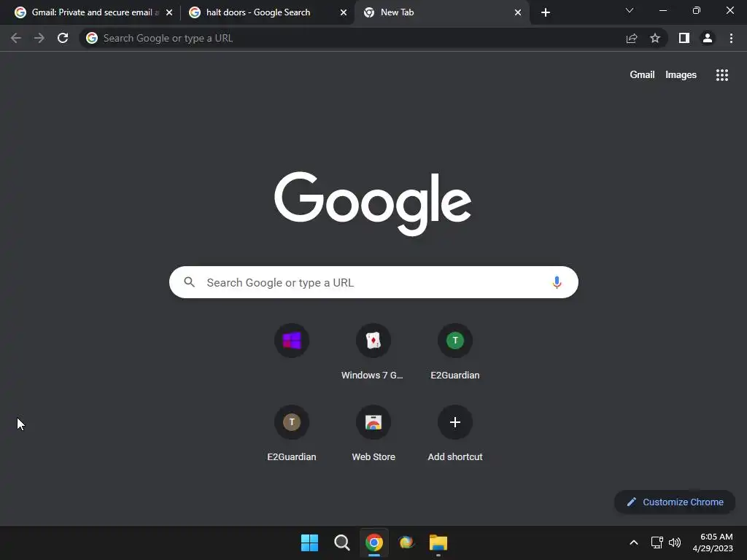747x560 pixels.
Task: Bookmark this tab with the star icon
Action: [x=655, y=38]
